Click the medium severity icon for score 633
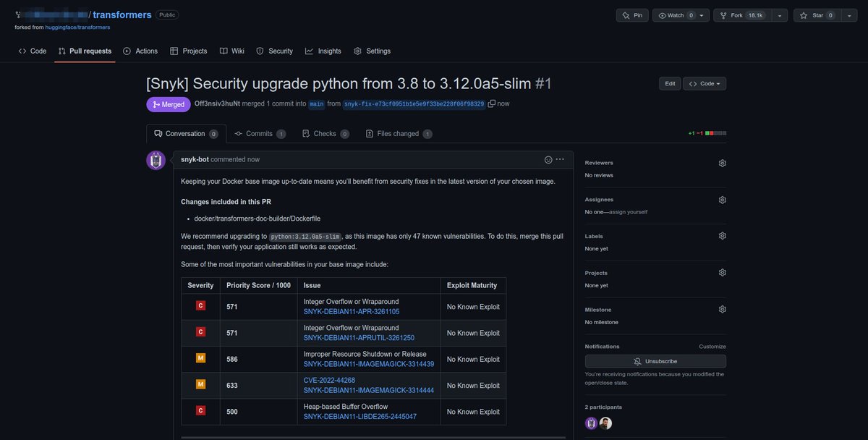Image resolution: width=868 pixels, height=440 pixels. (200, 384)
